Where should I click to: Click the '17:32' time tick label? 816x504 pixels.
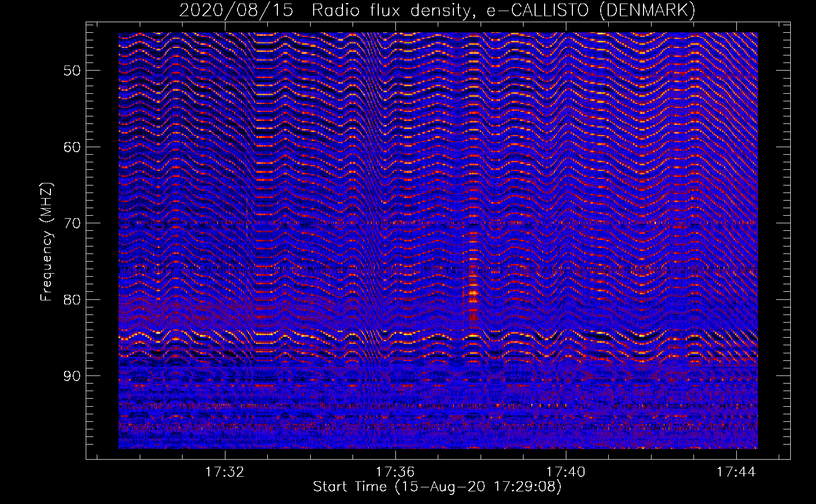tap(225, 472)
